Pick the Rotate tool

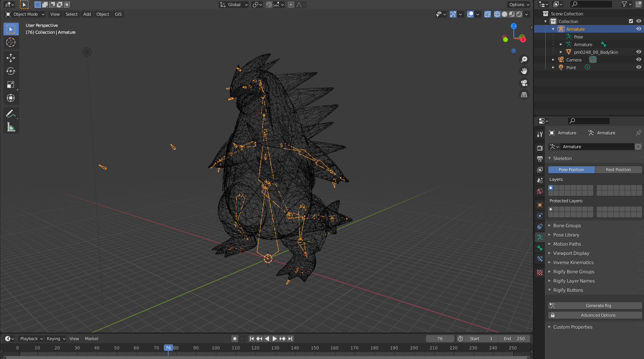tap(11, 71)
